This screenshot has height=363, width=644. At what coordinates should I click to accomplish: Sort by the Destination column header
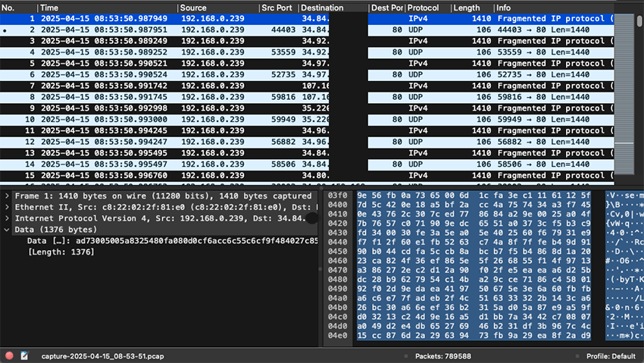333,8
